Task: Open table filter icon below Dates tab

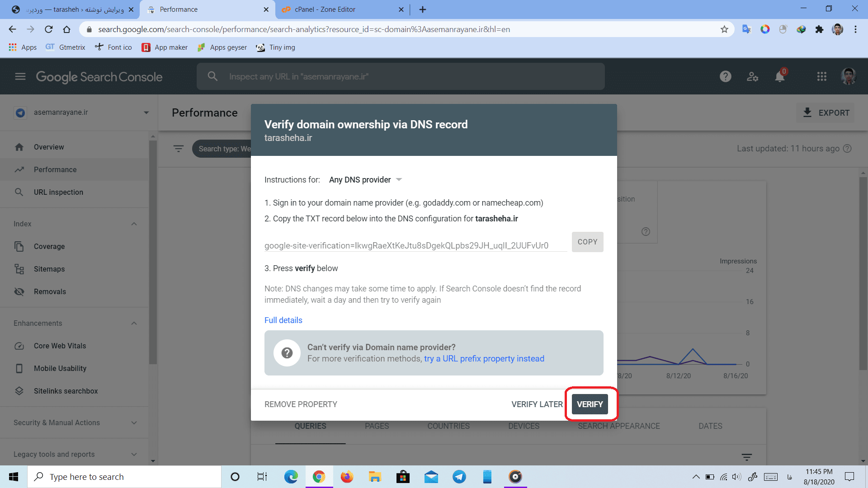Action: pos(747,457)
